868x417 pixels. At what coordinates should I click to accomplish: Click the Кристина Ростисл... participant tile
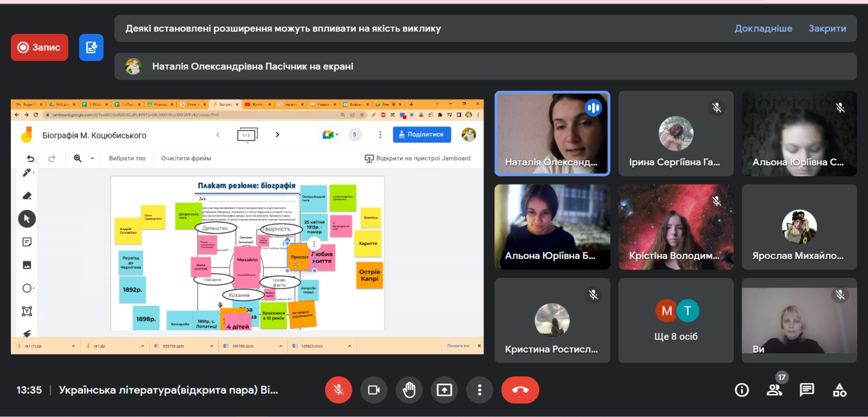click(552, 320)
